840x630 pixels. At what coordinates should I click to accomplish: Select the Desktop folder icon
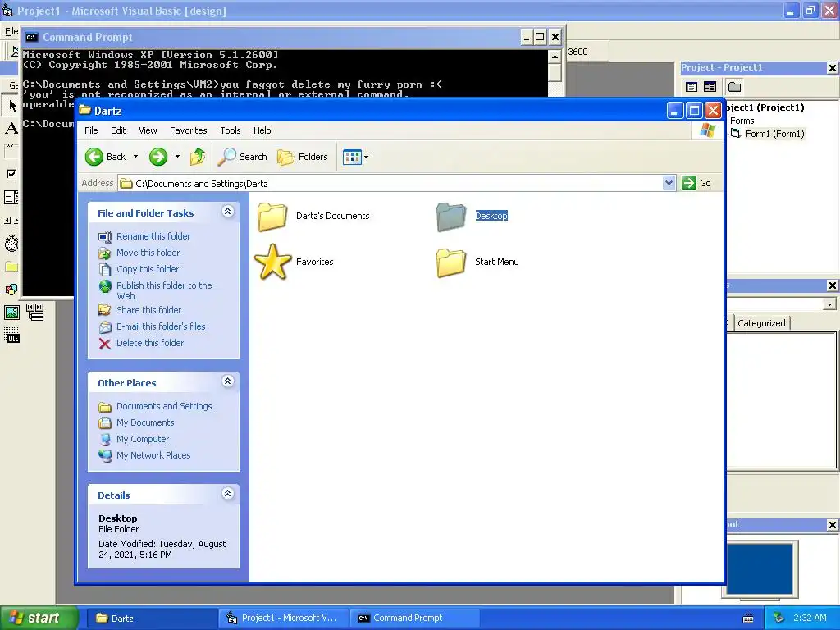pyautogui.click(x=451, y=217)
